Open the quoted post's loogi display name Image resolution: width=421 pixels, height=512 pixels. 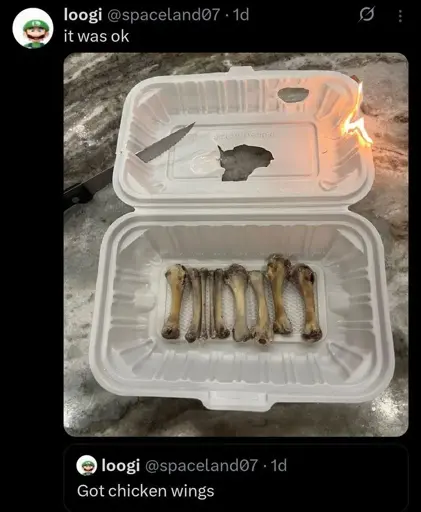[120, 466]
